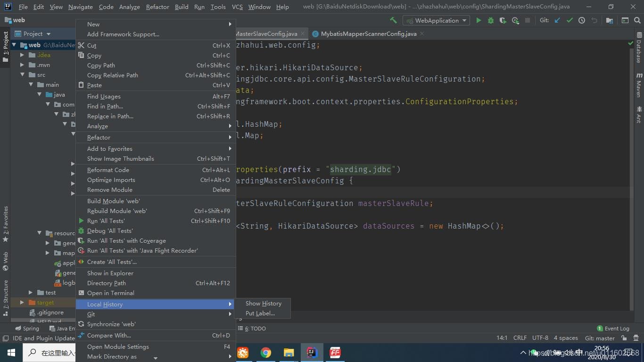Viewport: 644px width, 362px height.
Task: Run with Coverage toolbar icon
Action: (503, 20)
